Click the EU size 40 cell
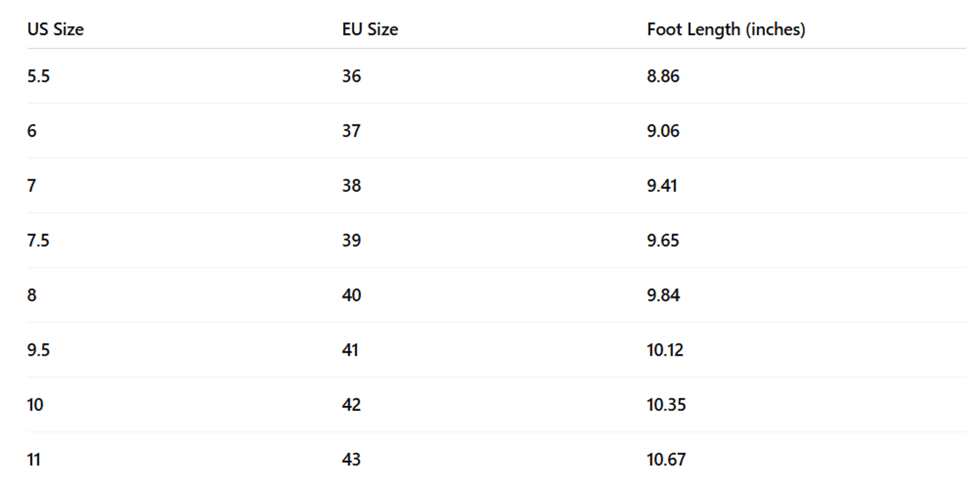The image size is (980, 490). tap(351, 295)
